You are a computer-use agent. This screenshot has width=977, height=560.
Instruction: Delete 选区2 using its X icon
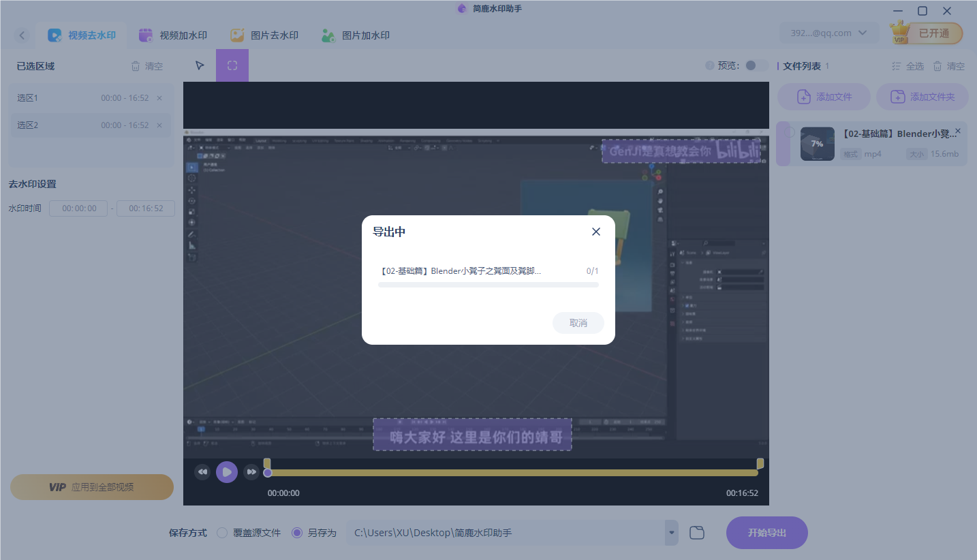pyautogui.click(x=159, y=125)
